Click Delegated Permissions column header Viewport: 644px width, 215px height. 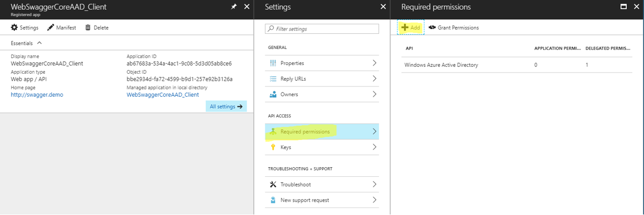tap(608, 48)
